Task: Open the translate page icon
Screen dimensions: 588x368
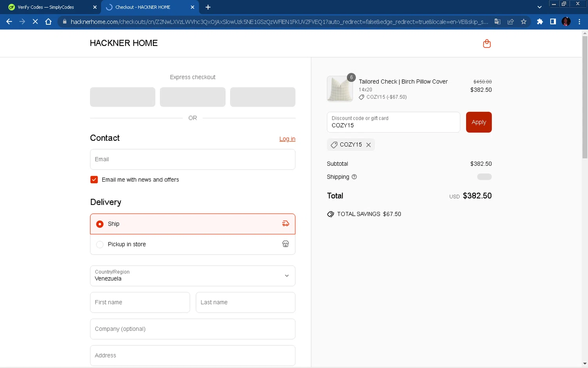Action: 497,22
